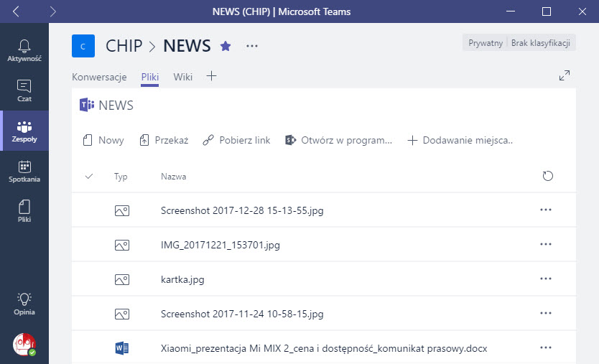Minimize the Teams window
The height and width of the screenshot is (364, 599).
click(511, 11)
